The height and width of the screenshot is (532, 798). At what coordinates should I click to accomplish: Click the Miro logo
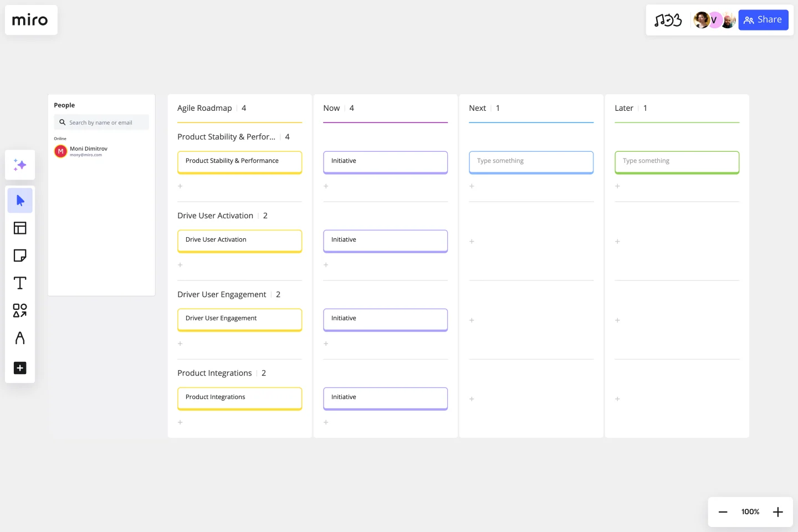tap(30, 20)
